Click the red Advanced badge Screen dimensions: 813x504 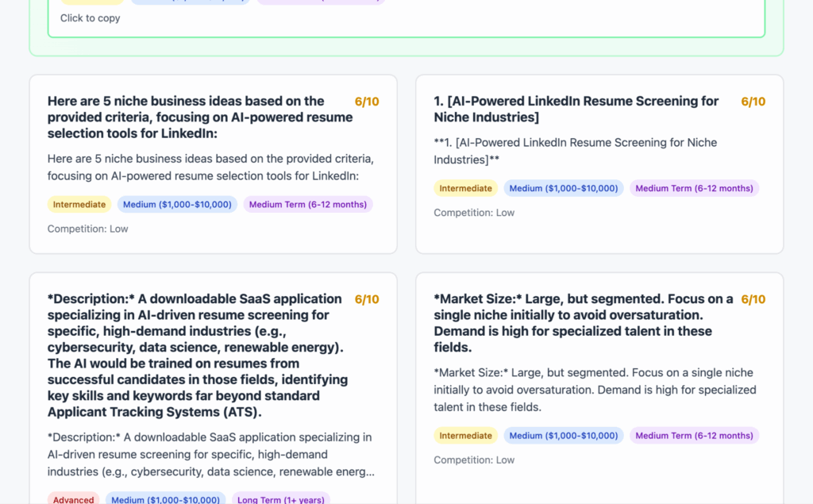click(74, 500)
